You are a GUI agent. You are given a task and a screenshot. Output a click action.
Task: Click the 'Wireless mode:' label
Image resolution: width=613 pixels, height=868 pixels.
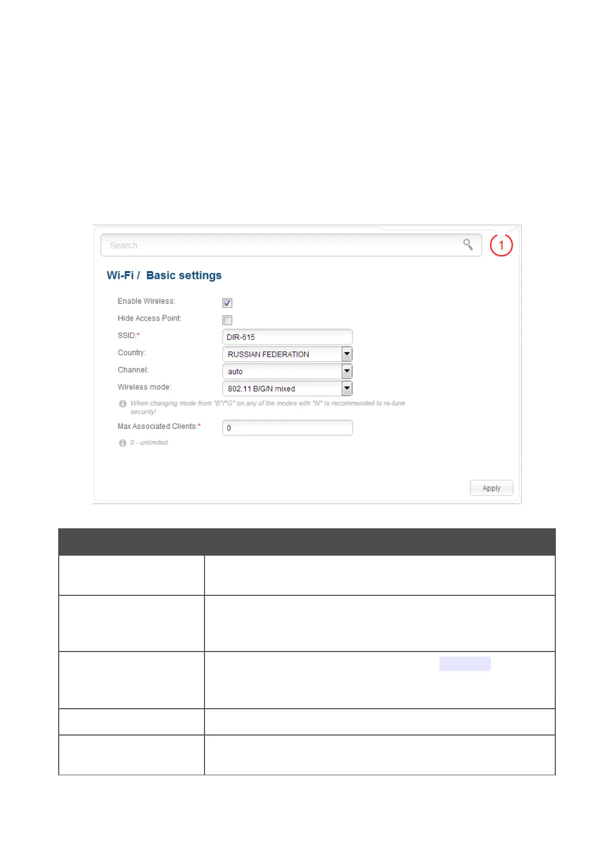[144, 387]
